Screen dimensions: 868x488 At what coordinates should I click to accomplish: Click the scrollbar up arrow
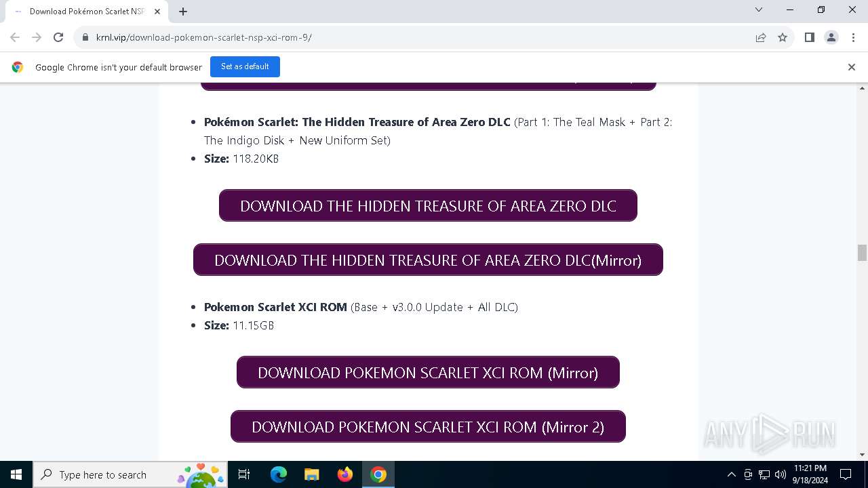point(862,89)
